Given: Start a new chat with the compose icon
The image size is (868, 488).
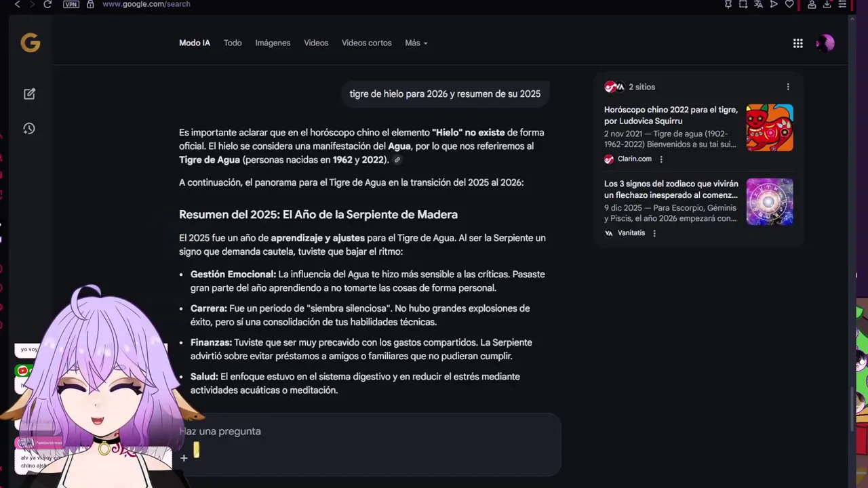Looking at the screenshot, I should [x=29, y=94].
